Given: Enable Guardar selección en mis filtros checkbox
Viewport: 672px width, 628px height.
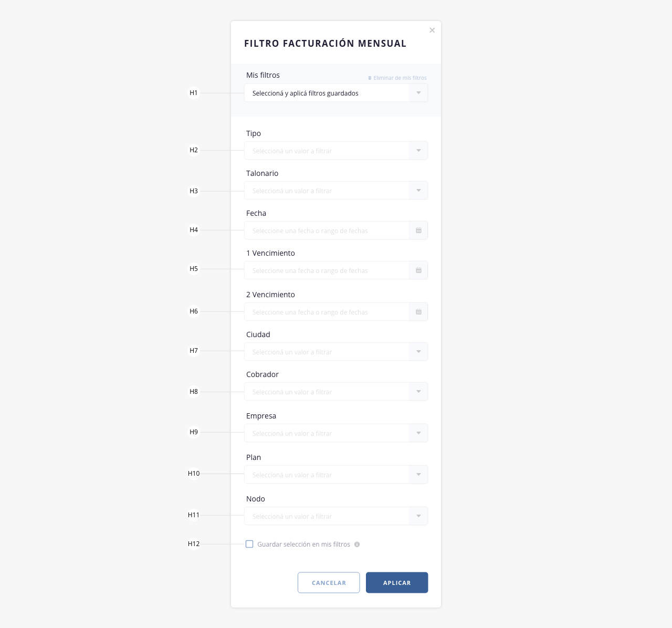Looking at the screenshot, I should (x=249, y=544).
